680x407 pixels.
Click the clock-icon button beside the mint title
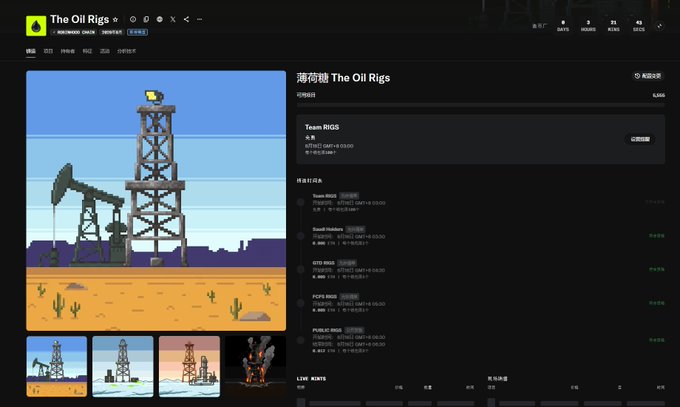point(648,76)
